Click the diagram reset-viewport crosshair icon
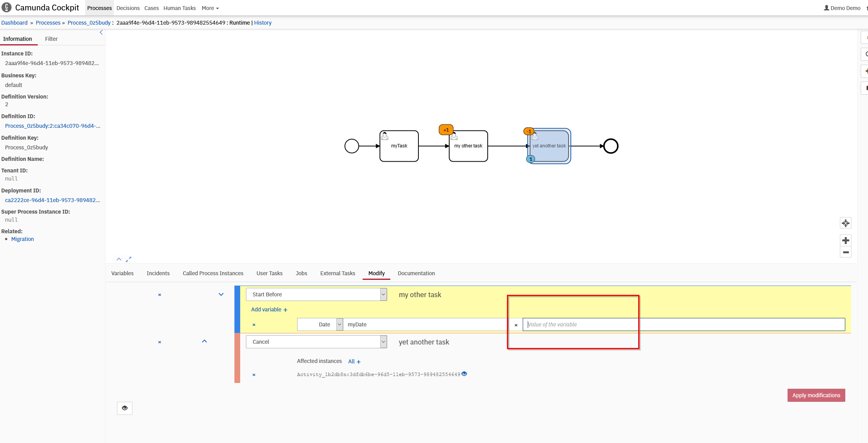This screenshot has width=868, height=443. click(845, 223)
